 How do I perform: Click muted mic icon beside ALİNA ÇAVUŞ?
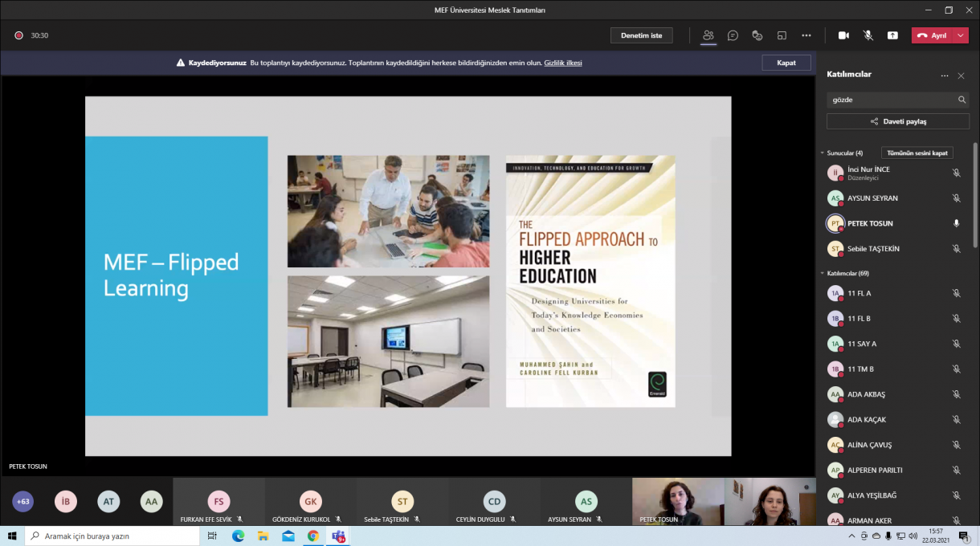(x=956, y=445)
